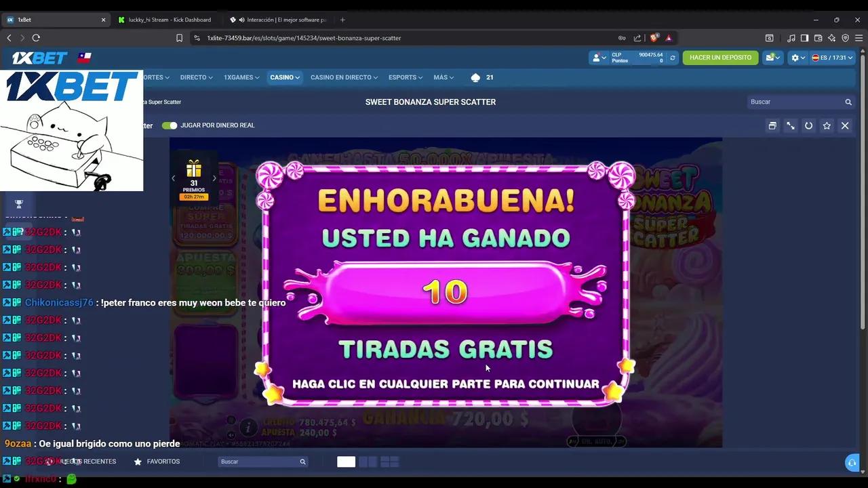
Task: Open the game info 'i' button
Action: (x=249, y=427)
